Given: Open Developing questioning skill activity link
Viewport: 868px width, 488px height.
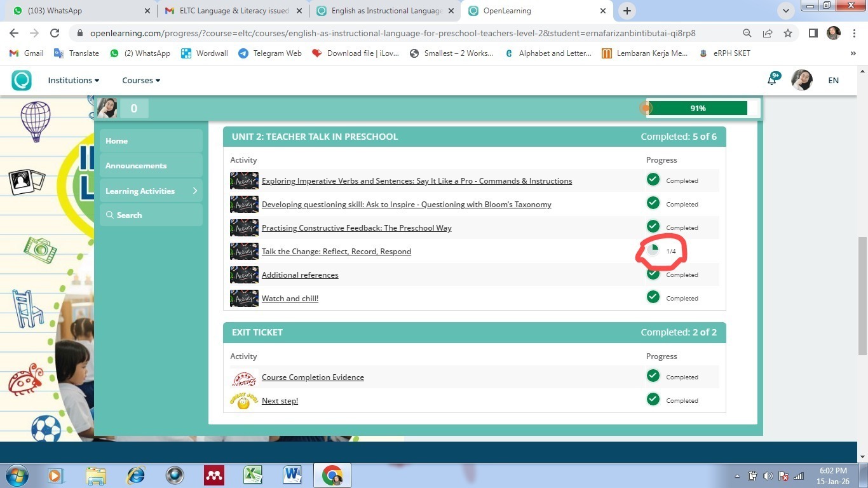Looking at the screenshot, I should 407,205.
